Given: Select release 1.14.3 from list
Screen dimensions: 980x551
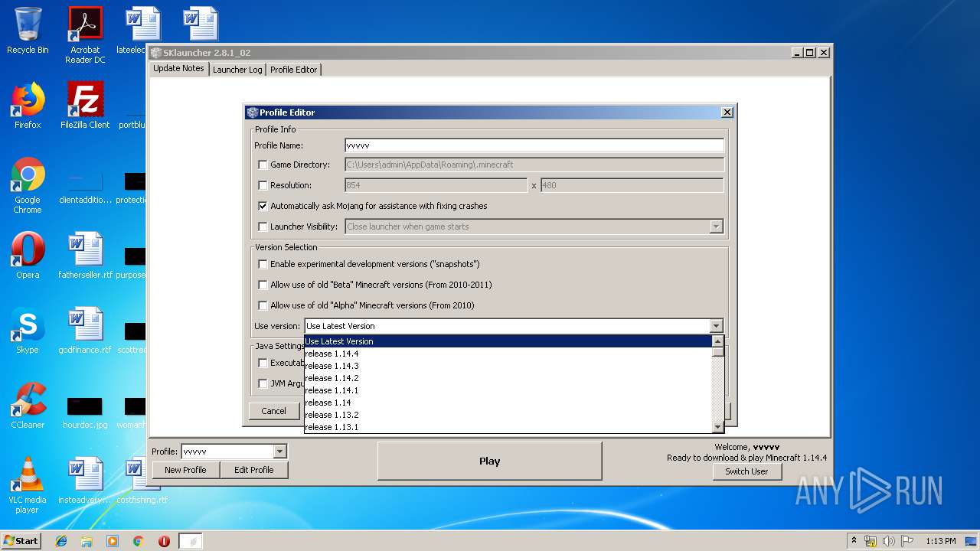Looking at the screenshot, I should (508, 366).
